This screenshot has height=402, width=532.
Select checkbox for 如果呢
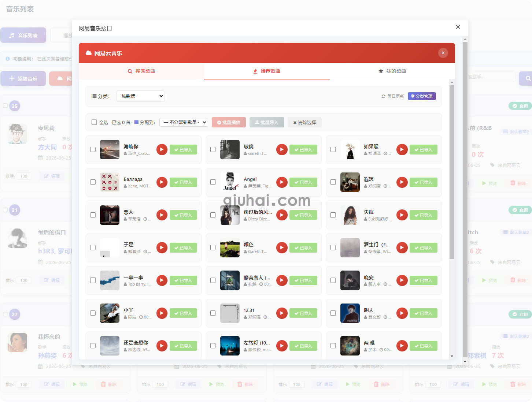(333, 149)
